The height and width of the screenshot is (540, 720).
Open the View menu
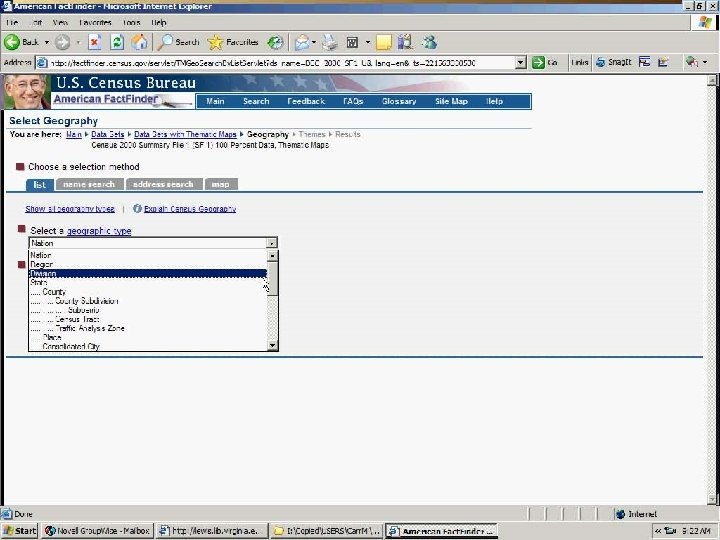60,22
